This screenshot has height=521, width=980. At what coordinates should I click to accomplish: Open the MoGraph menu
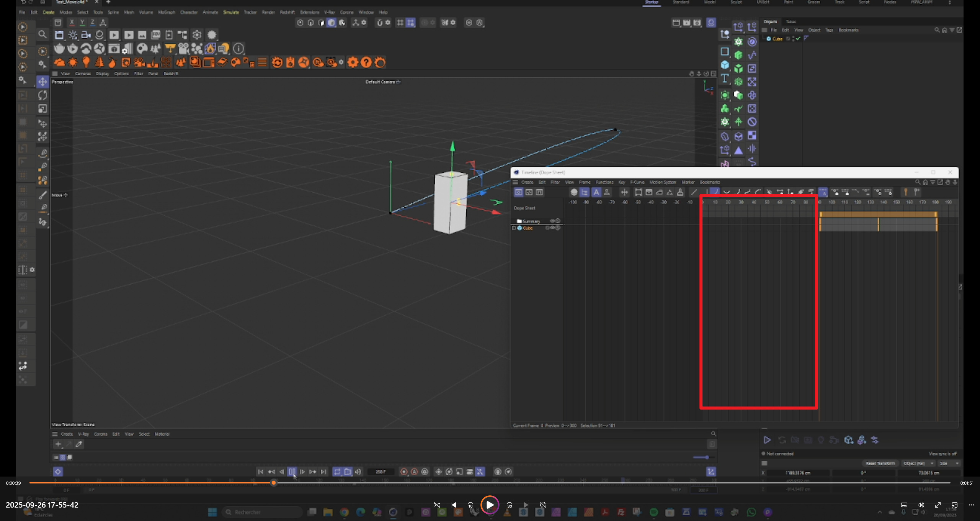pyautogui.click(x=166, y=12)
